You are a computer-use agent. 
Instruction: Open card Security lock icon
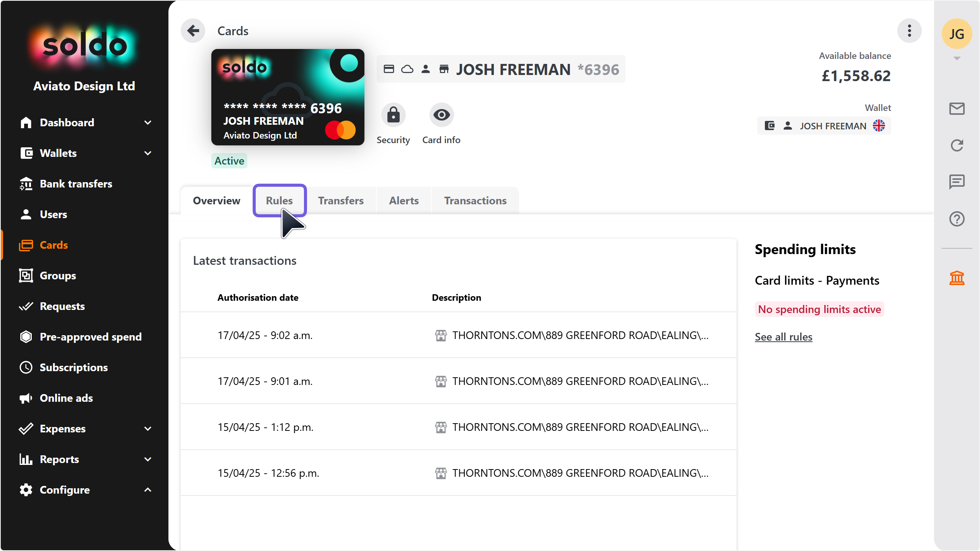(393, 115)
